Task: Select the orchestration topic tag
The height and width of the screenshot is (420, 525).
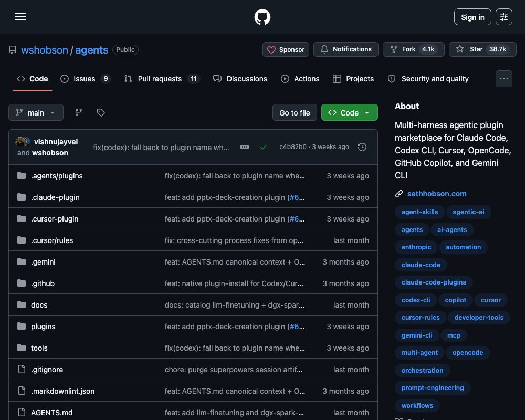Action: [x=422, y=371]
